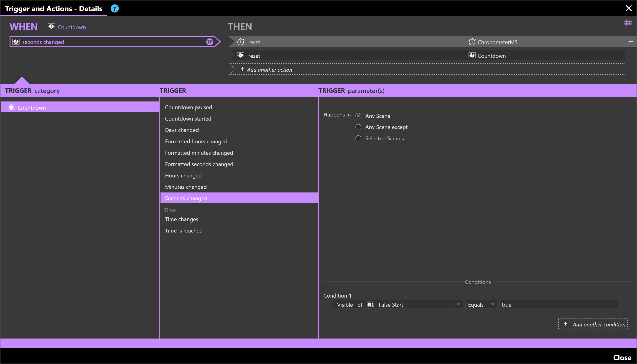Screen dimensions: 637x364
Task: Click Add another action
Action: click(427, 69)
